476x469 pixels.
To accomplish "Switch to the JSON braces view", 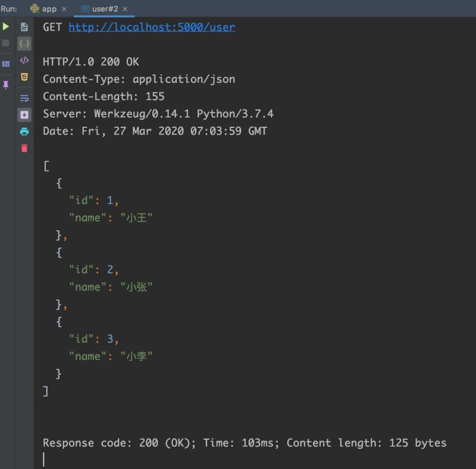I will point(24,43).
